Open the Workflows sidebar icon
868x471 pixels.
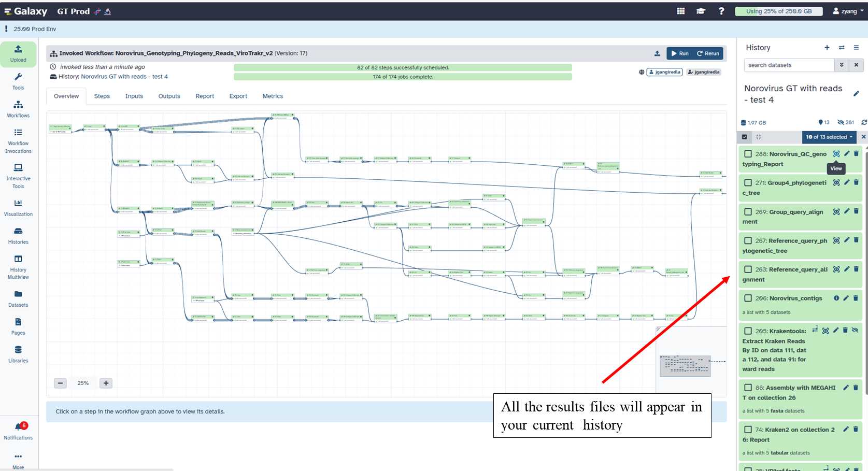pyautogui.click(x=18, y=109)
